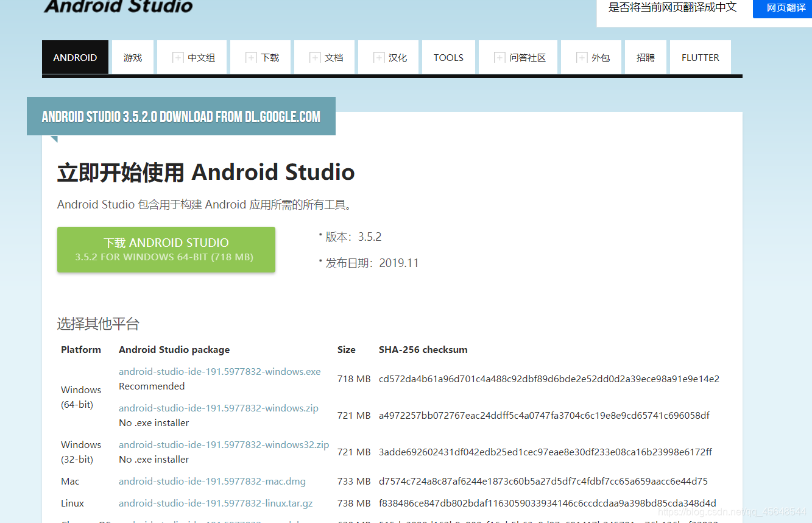Expand plus icon beside 外包
Image resolution: width=812 pixels, height=523 pixels.
tap(582, 57)
